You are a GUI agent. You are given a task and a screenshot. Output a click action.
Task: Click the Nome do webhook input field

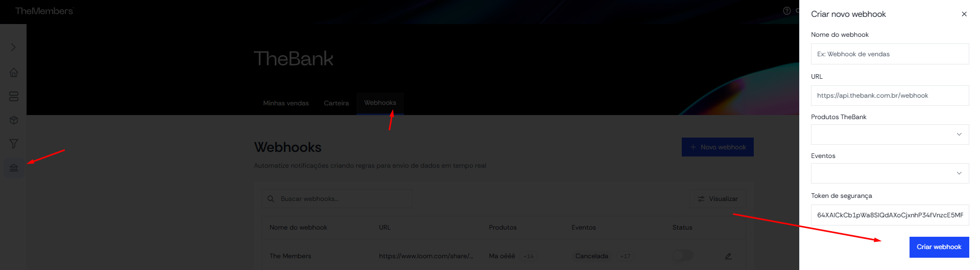tap(890, 54)
